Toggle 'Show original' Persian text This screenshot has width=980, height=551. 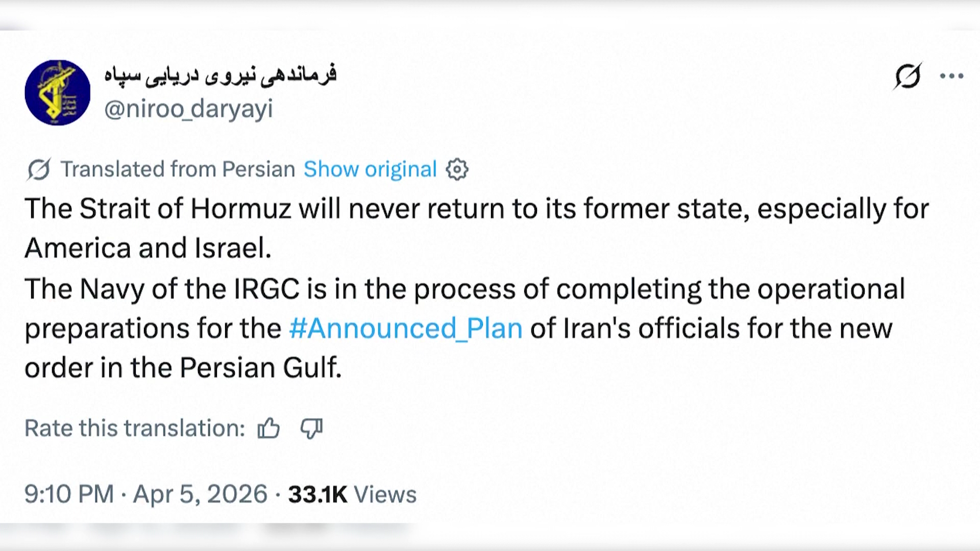[370, 169]
